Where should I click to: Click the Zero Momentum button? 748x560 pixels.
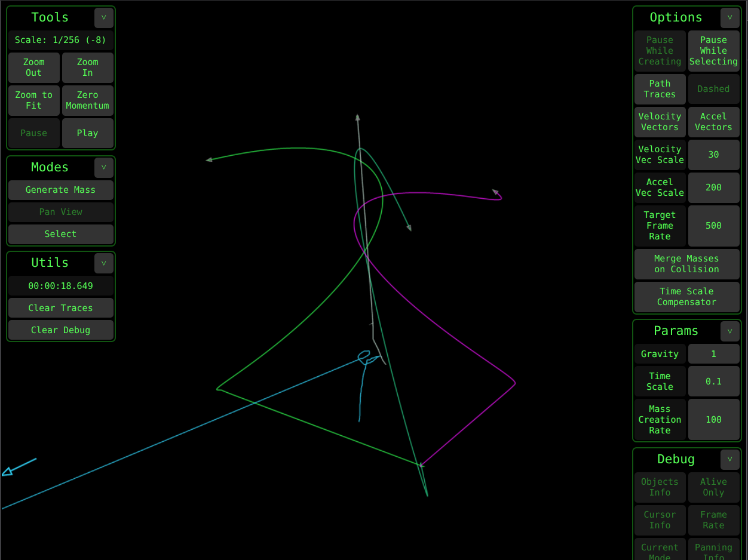click(x=88, y=100)
